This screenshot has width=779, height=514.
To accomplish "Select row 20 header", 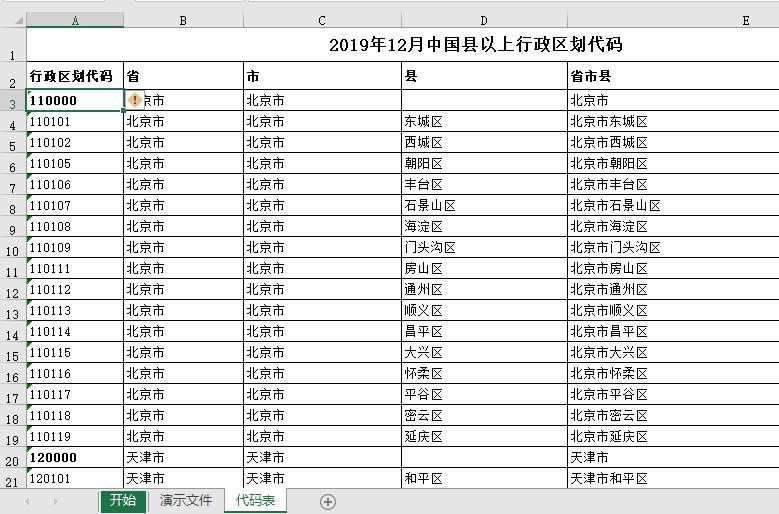I will [13, 457].
